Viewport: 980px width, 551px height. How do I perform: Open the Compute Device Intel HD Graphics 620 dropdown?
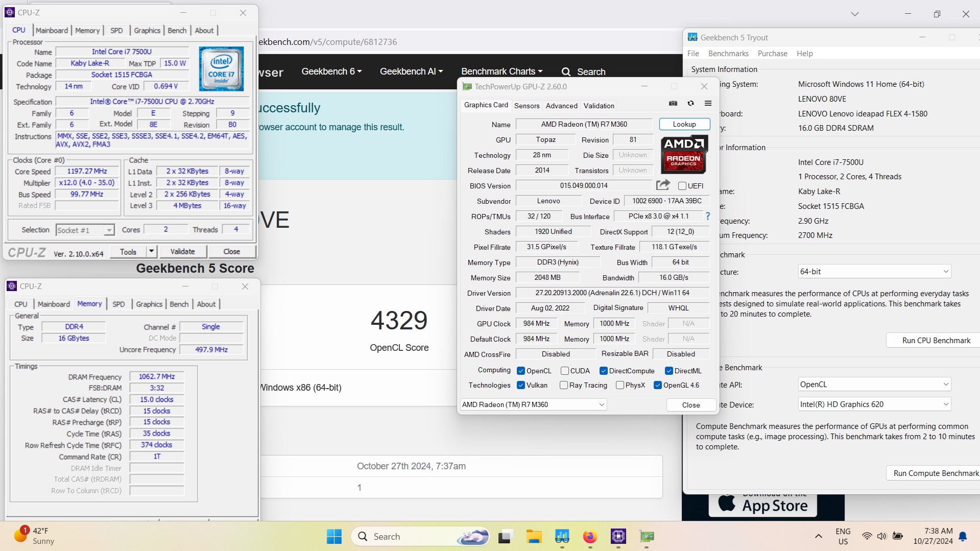874,404
